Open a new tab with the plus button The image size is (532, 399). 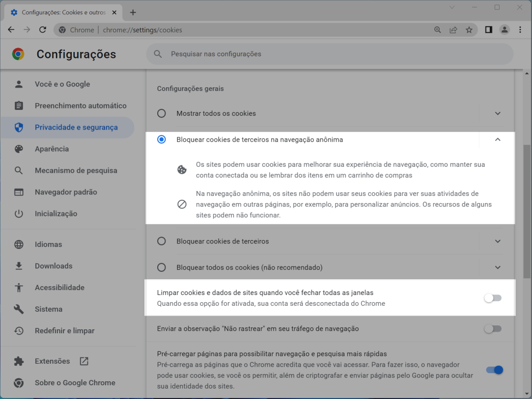[133, 13]
